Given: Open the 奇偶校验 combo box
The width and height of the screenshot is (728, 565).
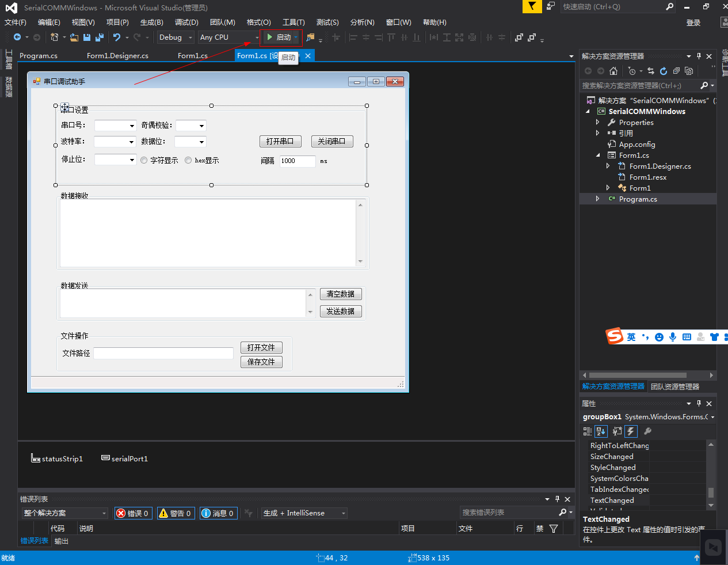Looking at the screenshot, I should [x=190, y=126].
